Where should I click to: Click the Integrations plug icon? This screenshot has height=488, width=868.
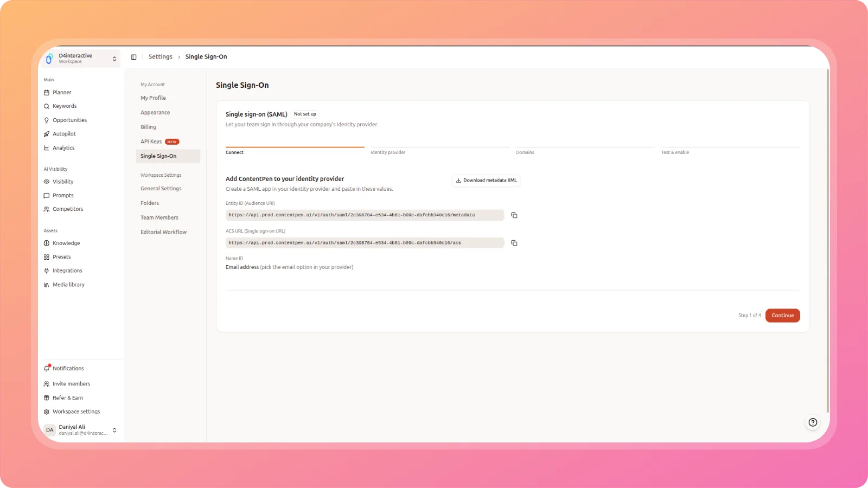coord(47,271)
